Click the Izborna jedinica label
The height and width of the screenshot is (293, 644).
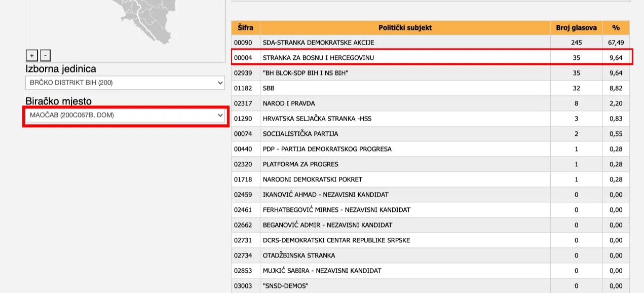click(61, 69)
